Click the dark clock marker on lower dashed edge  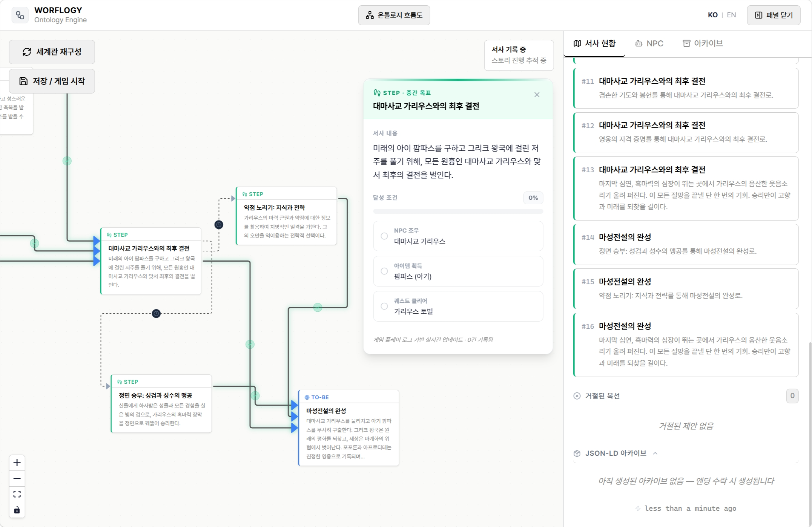coord(156,313)
